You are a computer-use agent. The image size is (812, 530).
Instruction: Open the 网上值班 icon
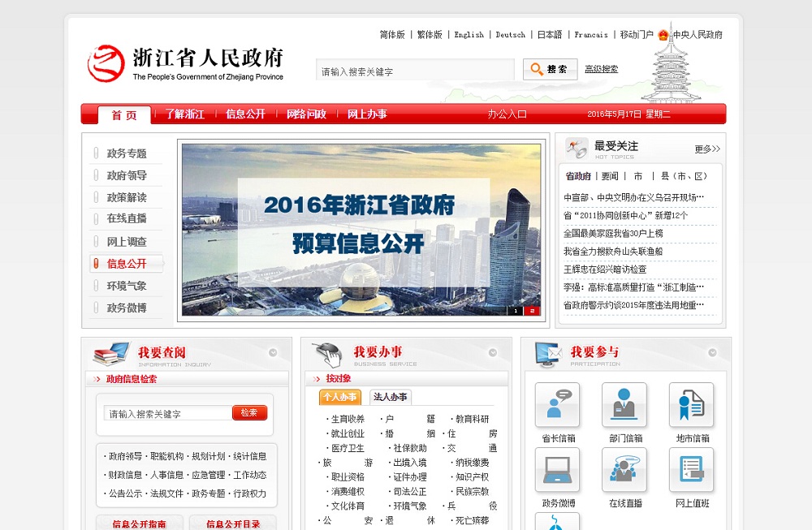[691, 469]
